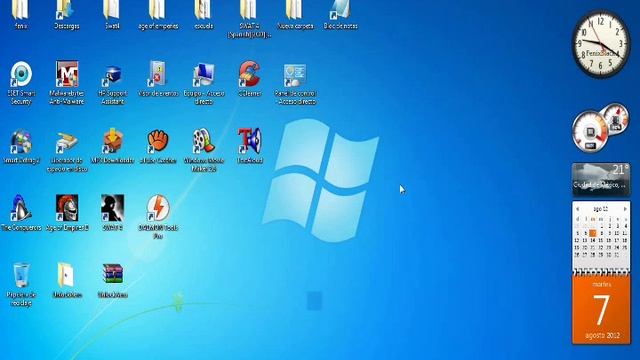Click the analog clock gadget
640x360 pixels.
click(601, 43)
